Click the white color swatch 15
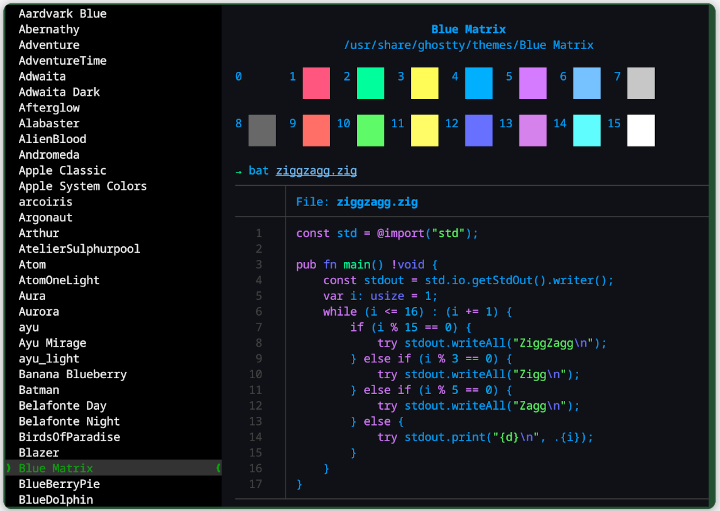 point(640,130)
